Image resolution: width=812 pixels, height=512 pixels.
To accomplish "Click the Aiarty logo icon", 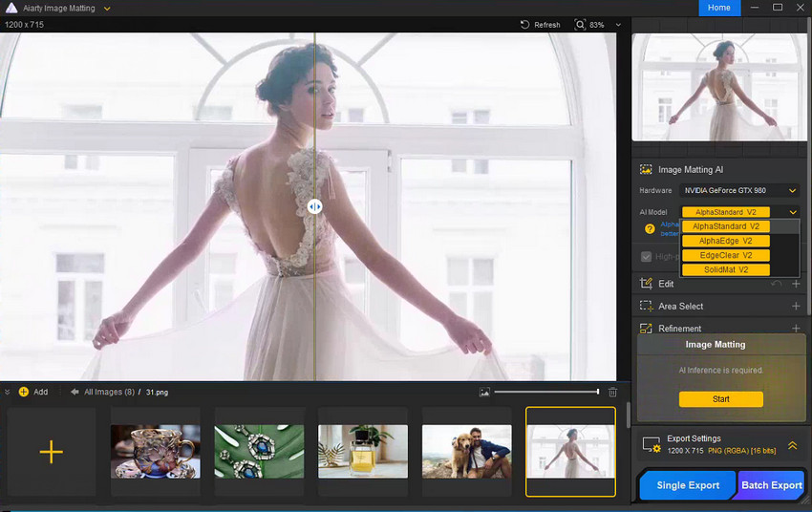I will (11, 8).
